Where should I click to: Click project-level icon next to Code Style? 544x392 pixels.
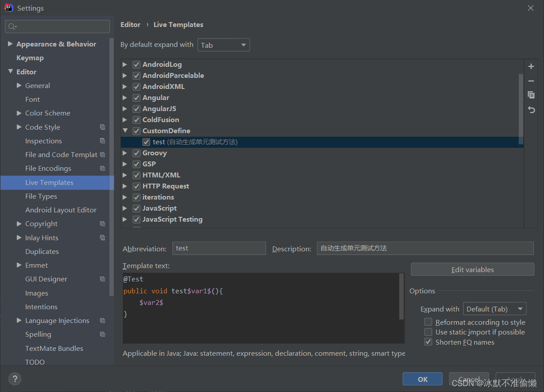103,127
